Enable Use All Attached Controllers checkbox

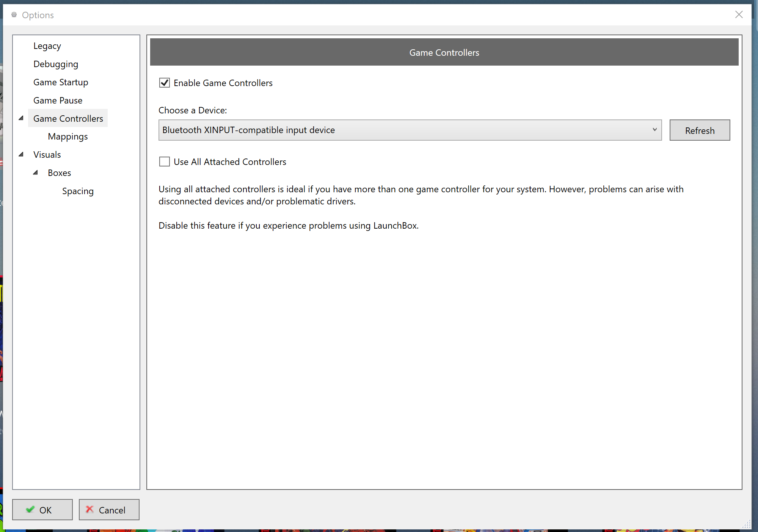pos(164,162)
